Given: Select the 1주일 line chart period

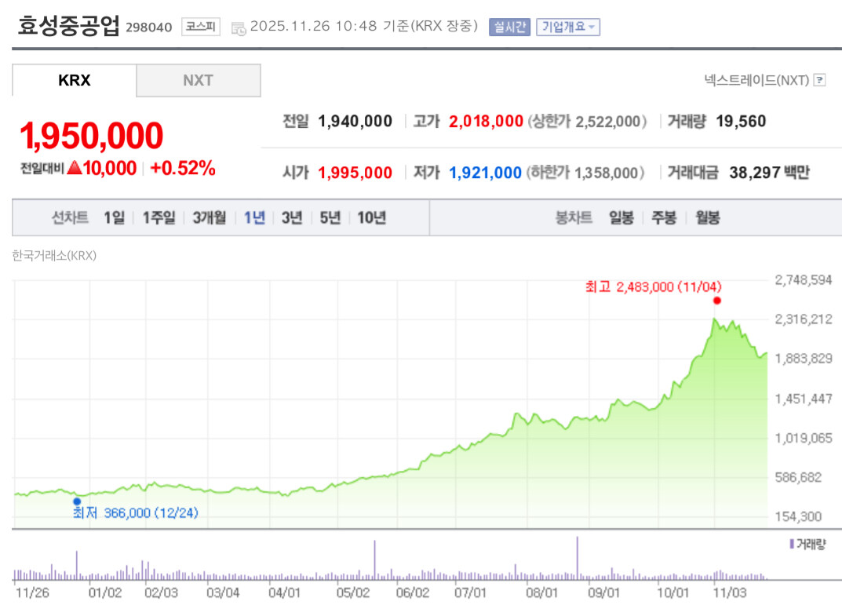Looking at the screenshot, I should point(159,217).
